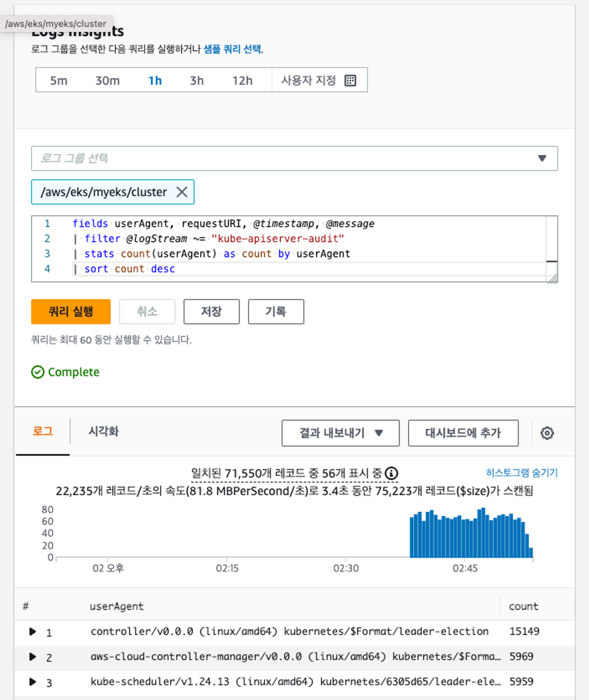Click the 샘플 쿼리 선택 link
The height and width of the screenshot is (700, 589).
point(232,49)
